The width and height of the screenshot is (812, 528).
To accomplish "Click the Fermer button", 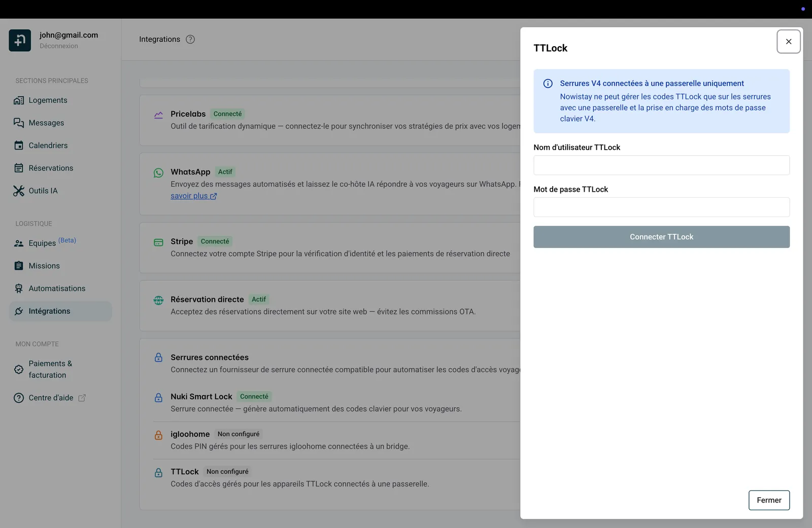I will 769,500.
